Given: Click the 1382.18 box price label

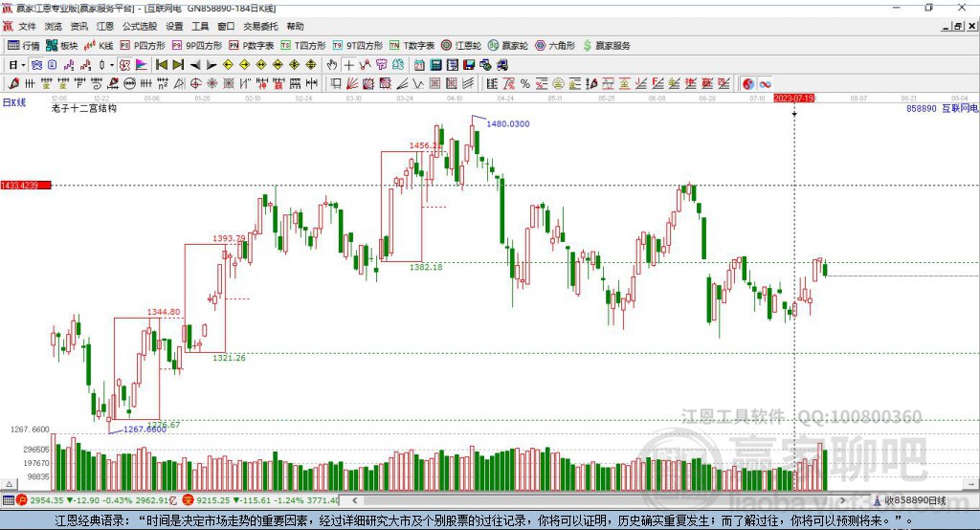Looking at the screenshot, I should pos(426,267).
